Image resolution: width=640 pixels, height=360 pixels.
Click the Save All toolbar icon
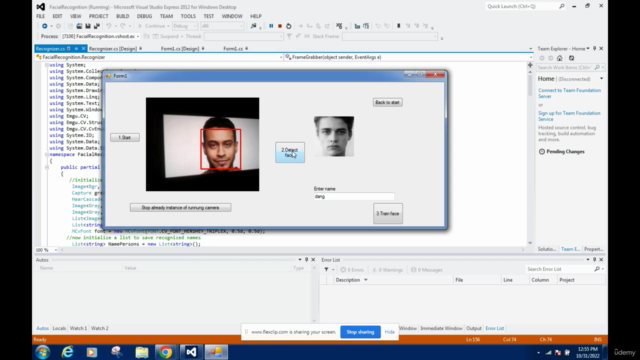click(97, 26)
